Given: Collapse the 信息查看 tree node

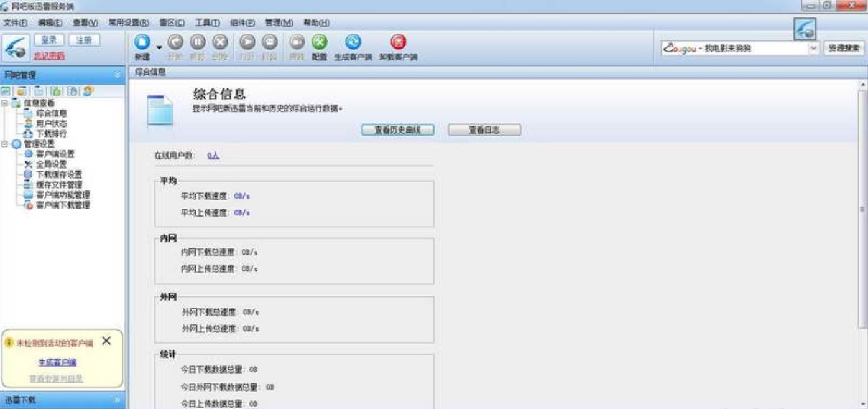Looking at the screenshot, I should (5, 103).
